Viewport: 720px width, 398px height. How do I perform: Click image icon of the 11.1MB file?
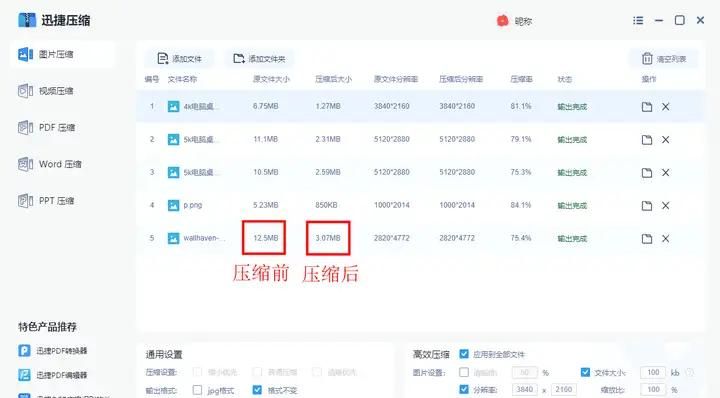point(173,140)
